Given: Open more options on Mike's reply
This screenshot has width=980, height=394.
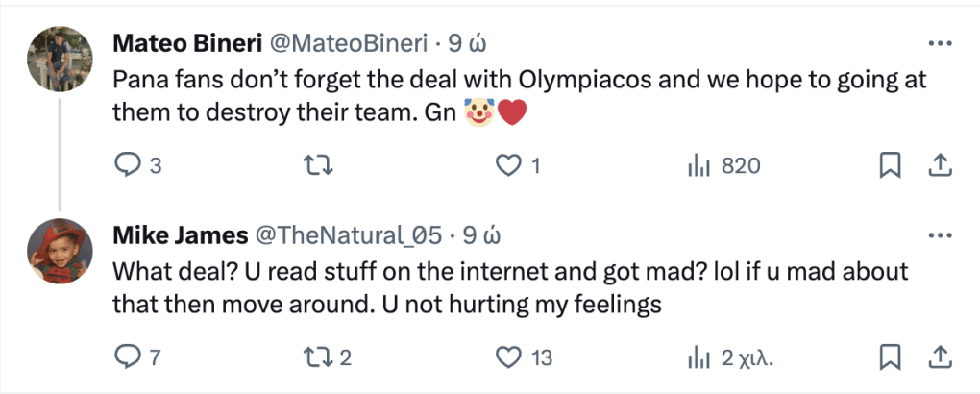Looking at the screenshot, I should 938,235.
